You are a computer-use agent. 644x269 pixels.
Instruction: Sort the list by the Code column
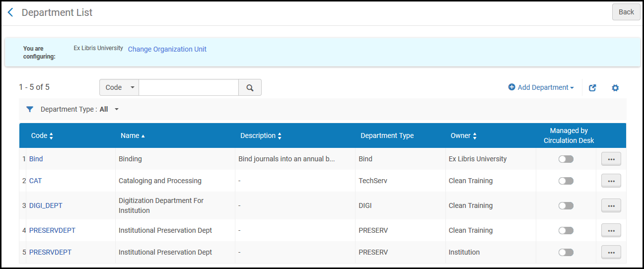click(42, 135)
